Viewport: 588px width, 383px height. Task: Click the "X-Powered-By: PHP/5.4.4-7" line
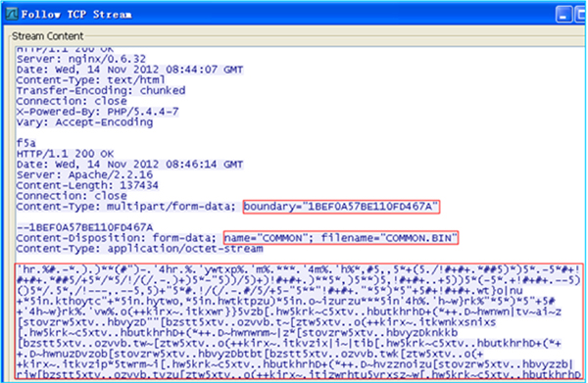coord(97,112)
